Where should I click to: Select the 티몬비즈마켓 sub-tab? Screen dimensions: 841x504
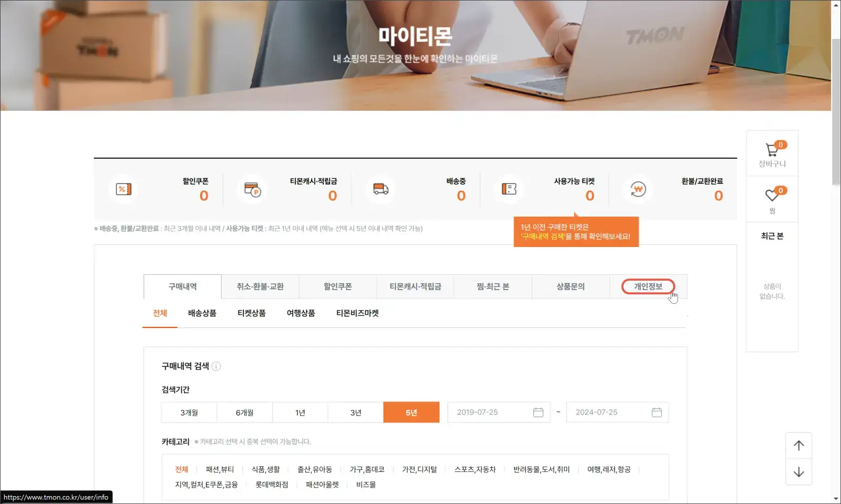click(357, 313)
